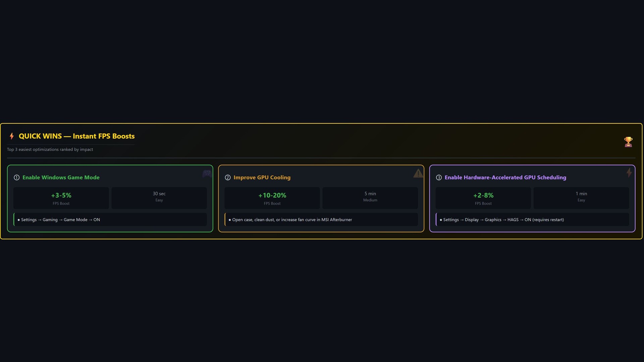
Task: Click the lightning bolt beside QUICK WINS title
Action: 12,136
